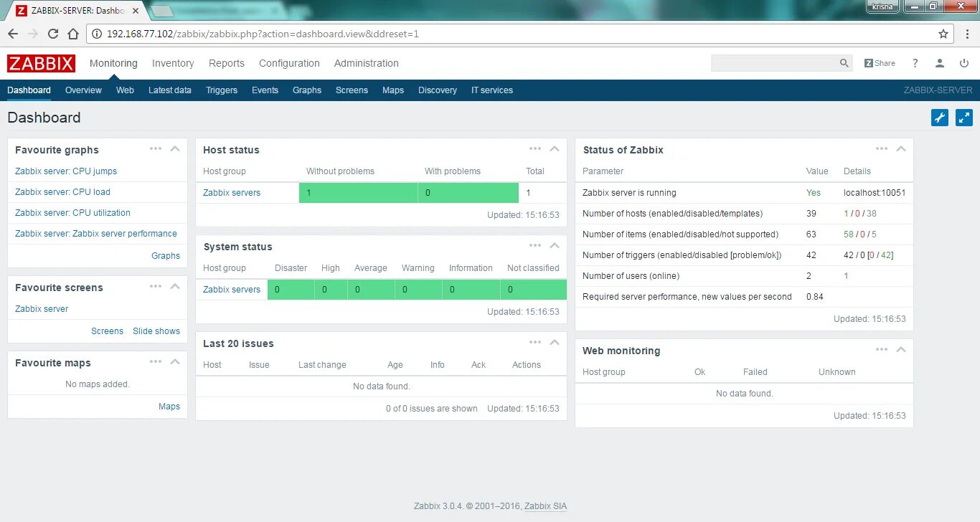Open System status widget menu dots

click(535, 245)
